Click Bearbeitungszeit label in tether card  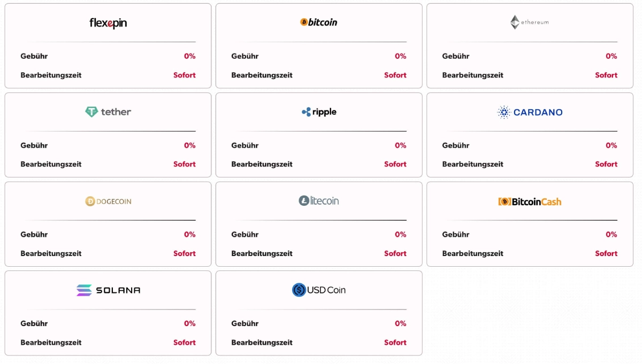pos(51,165)
